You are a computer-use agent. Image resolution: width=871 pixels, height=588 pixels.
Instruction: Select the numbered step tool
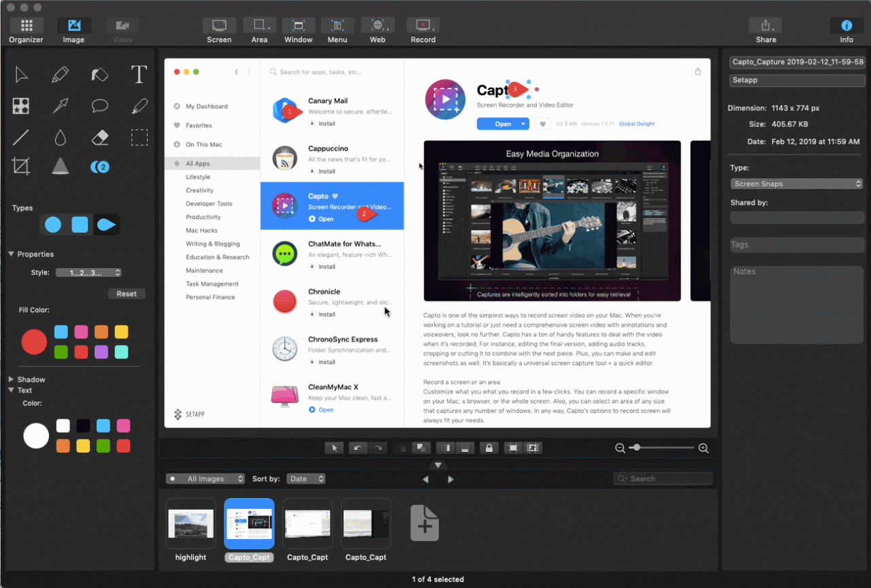[x=99, y=166]
